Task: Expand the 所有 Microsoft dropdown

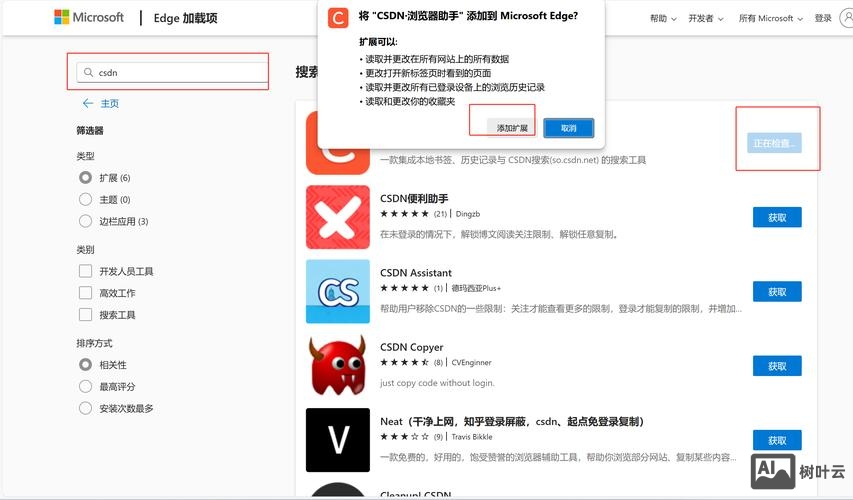Action: click(770, 18)
